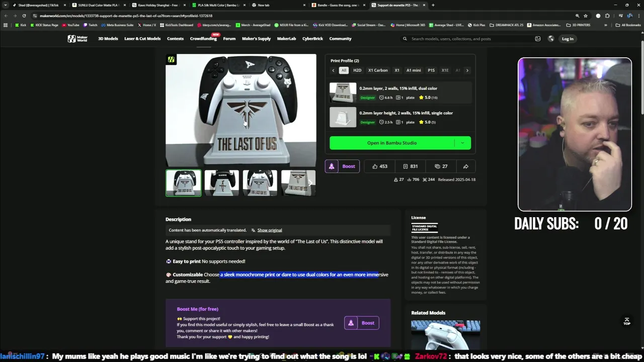Open the browser tab search dropdown
The width and height of the screenshot is (644, 362).
(6, 5)
